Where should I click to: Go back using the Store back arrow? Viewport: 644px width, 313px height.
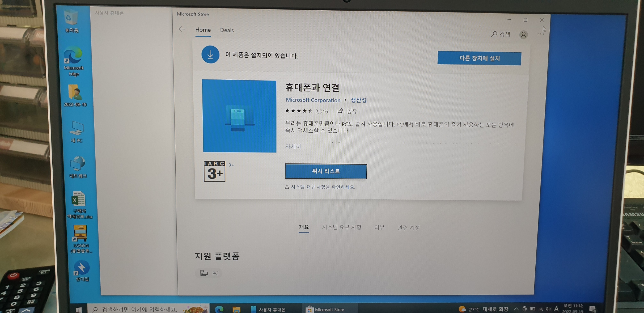[182, 29]
